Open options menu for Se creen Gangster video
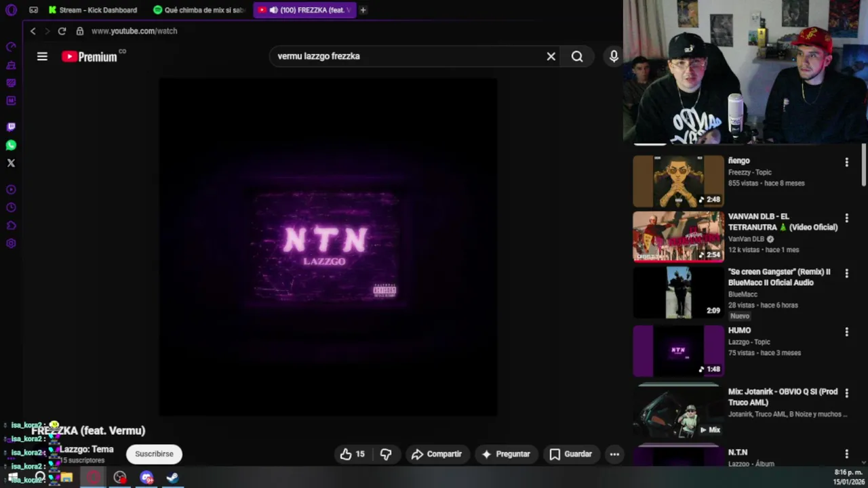This screenshot has height=488, width=868. pyautogui.click(x=846, y=273)
